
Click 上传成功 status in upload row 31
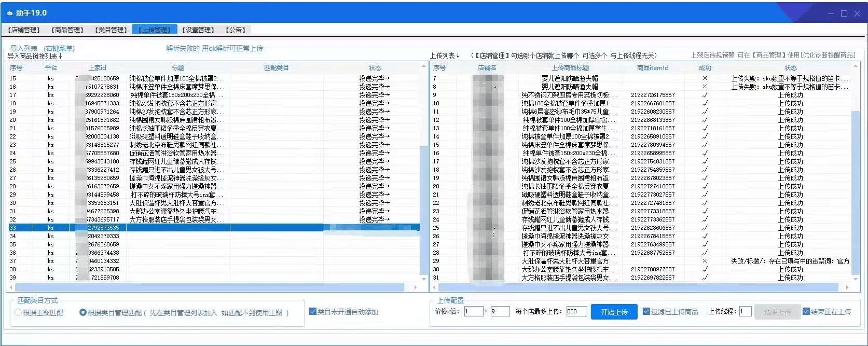(790, 278)
